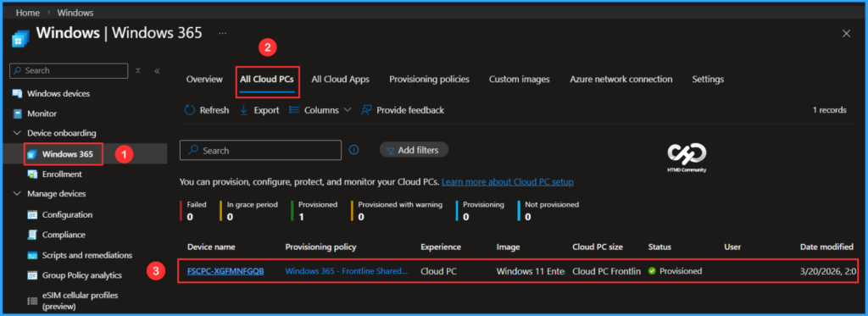The width and height of the screenshot is (868, 316).
Task: Sort by Device name column header
Action: (211, 247)
